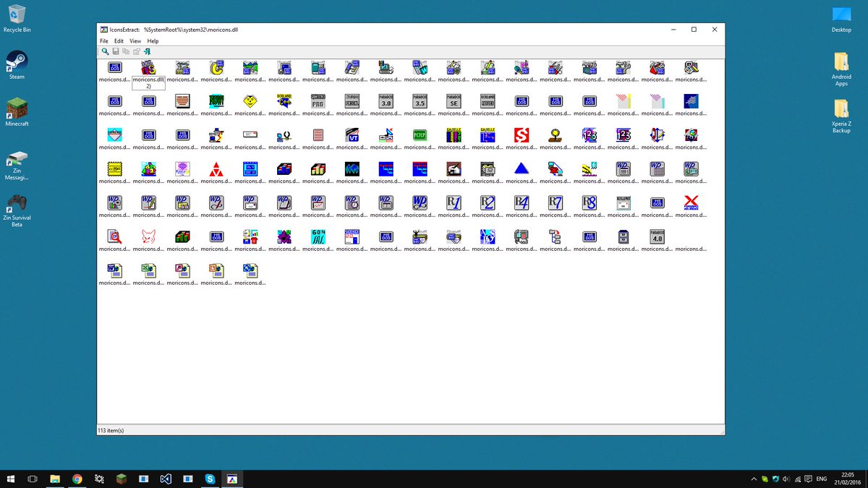
Task: Exit using the running man toolbar icon
Action: (147, 51)
